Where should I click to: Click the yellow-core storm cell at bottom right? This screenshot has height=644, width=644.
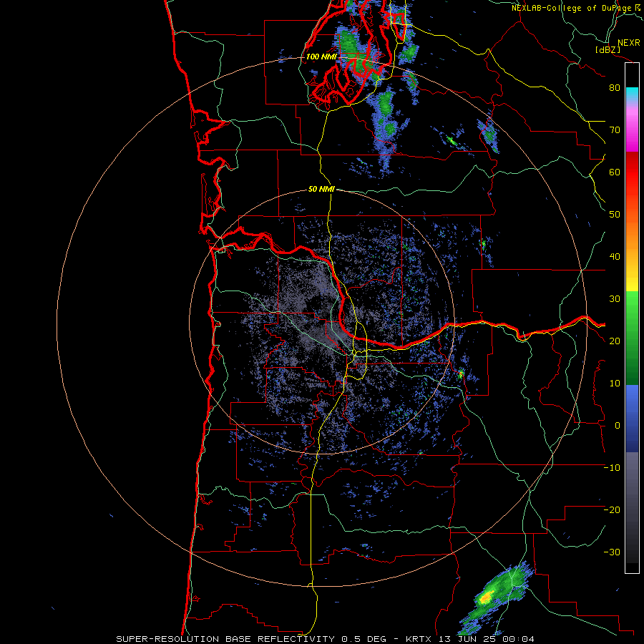tap(487, 597)
